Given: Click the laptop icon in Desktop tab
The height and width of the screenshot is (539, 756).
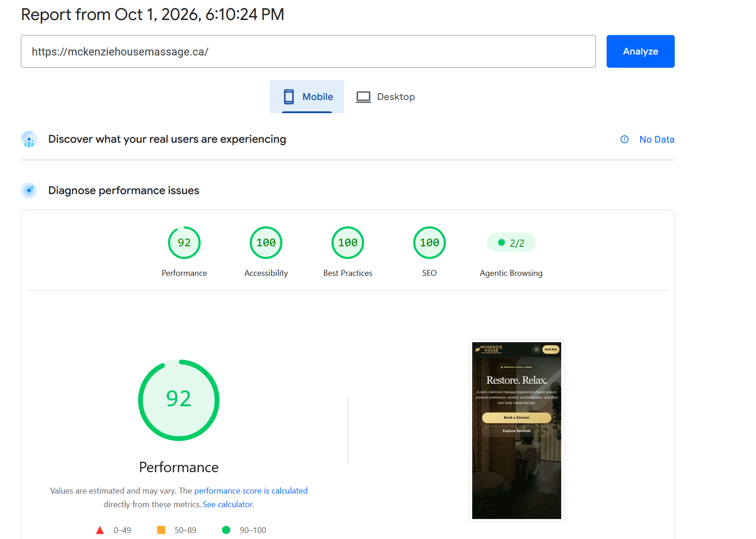Looking at the screenshot, I should click(363, 97).
